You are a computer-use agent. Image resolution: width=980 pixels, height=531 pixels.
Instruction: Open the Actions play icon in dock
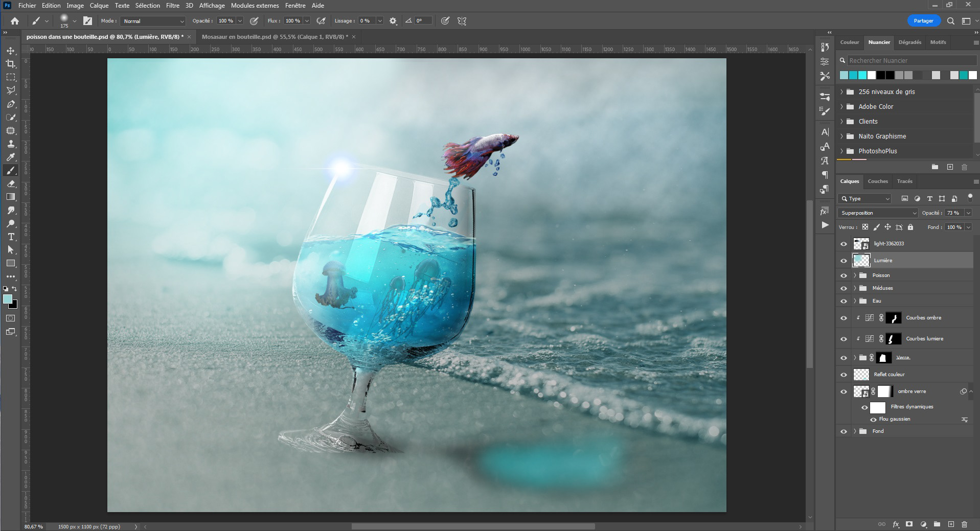(825, 225)
